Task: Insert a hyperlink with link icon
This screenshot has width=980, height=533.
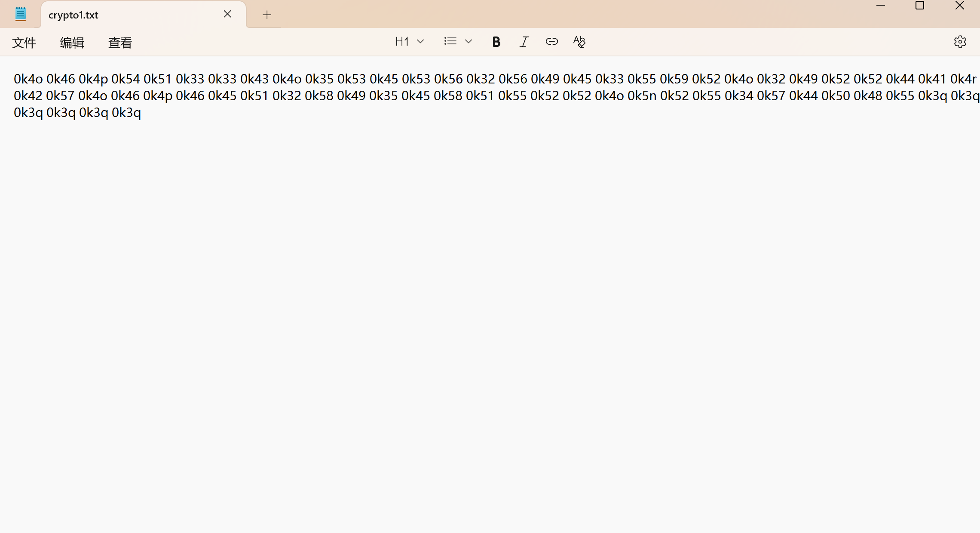Action: 551,42
